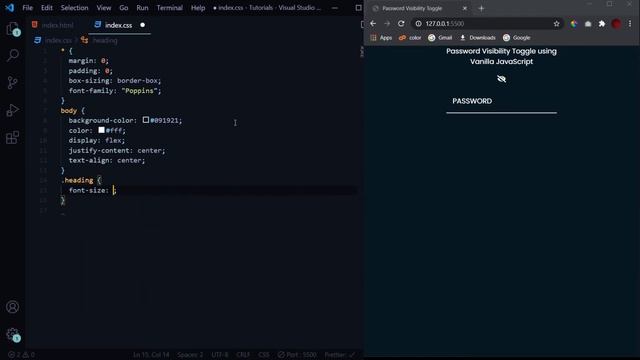Click the Port: 5500 Live Server status item
The width and height of the screenshot is (640, 360).
click(x=297, y=355)
